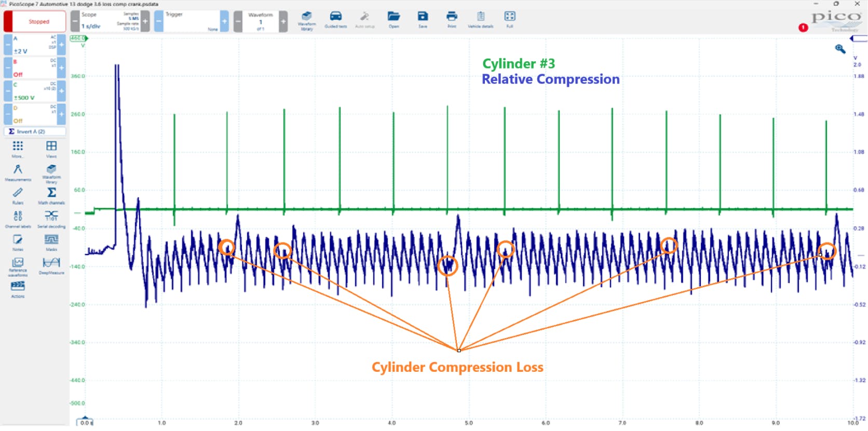Open the Rulers tool
The height and width of the screenshot is (431, 868).
[18, 196]
